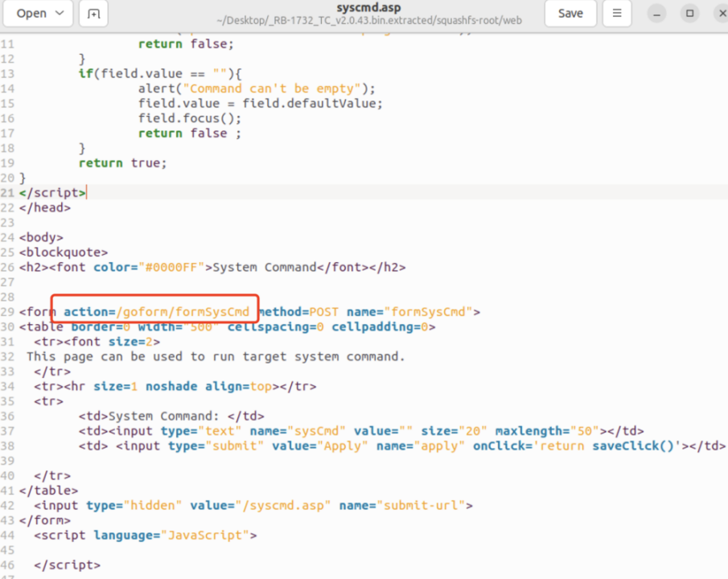Click the "</table>" tag on line 41
The image size is (728, 579).
point(49,490)
